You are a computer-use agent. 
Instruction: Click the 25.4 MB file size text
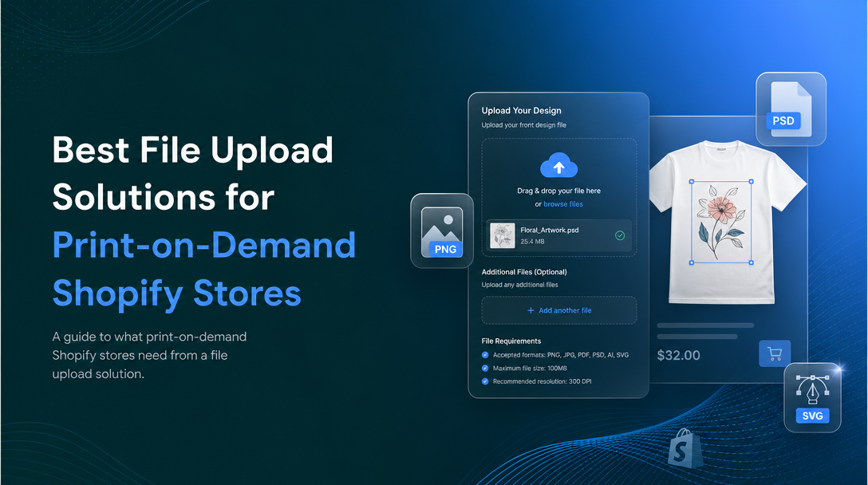click(x=532, y=242)
